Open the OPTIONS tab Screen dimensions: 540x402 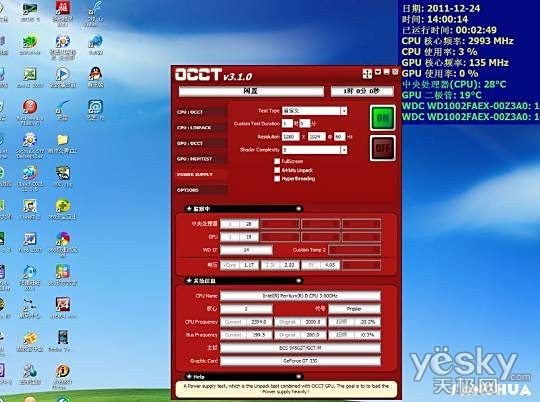(201, 190)
